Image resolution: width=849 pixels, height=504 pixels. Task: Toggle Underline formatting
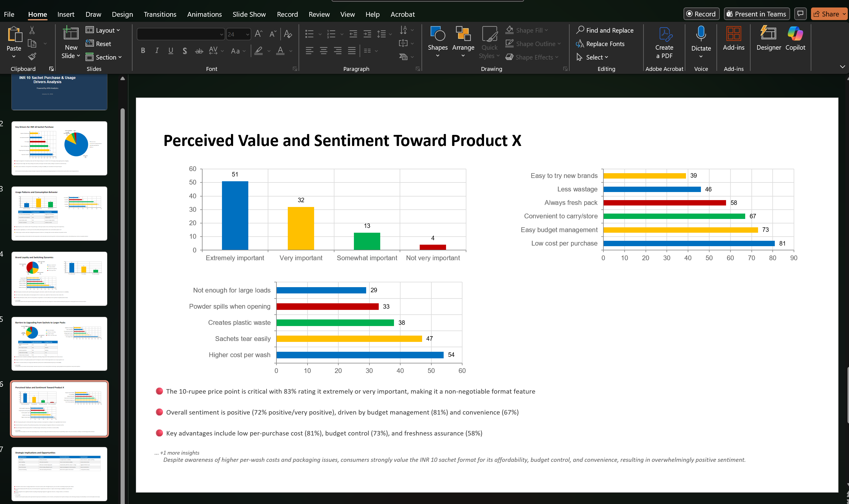pos(171,51)
